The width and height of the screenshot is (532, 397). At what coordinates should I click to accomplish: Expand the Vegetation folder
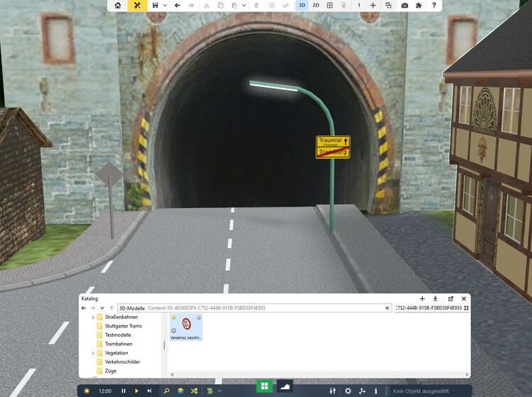click(92, 353)
